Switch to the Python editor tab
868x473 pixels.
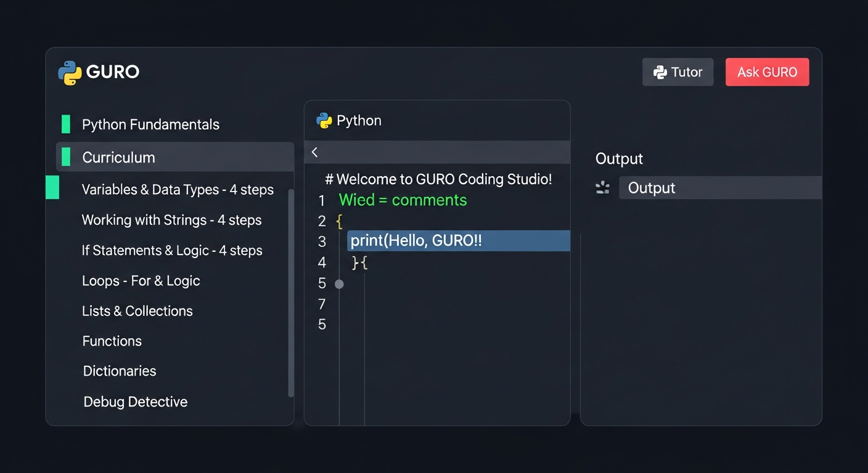(x=349, y=120)
